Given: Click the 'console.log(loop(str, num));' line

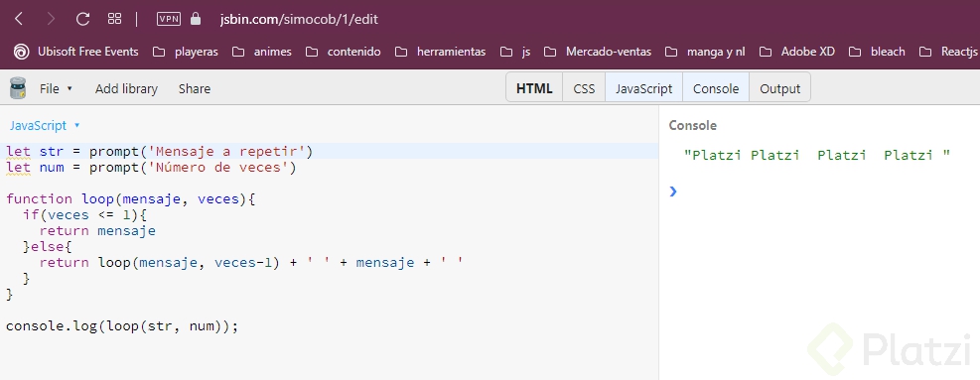Looking at the screenshot, I should coord(122,326).
